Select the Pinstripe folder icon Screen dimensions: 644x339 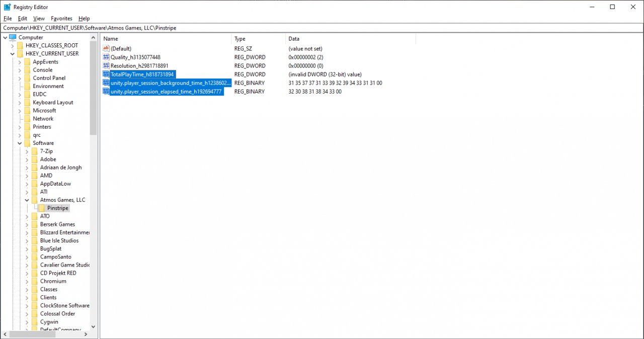(42, 208)
